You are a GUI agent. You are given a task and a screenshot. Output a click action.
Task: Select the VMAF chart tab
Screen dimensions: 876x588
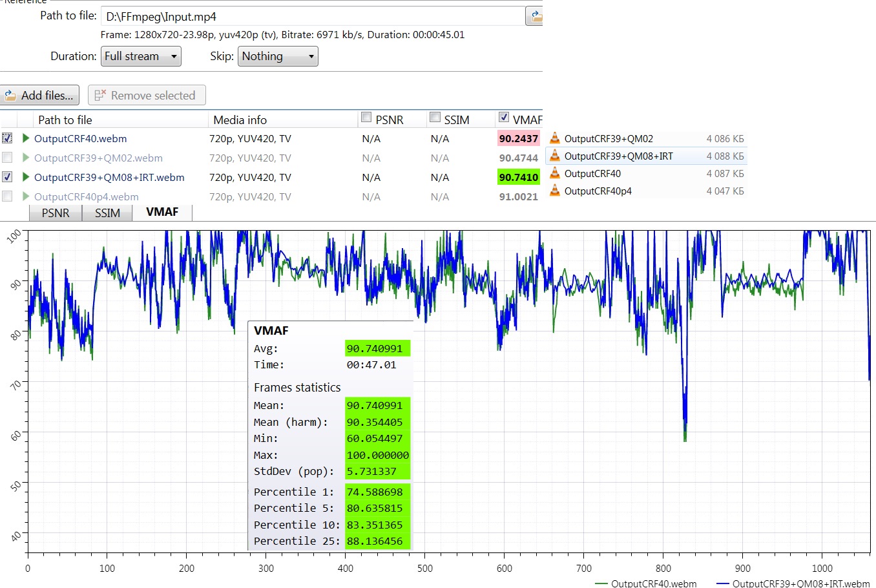(x=162, y=213)
